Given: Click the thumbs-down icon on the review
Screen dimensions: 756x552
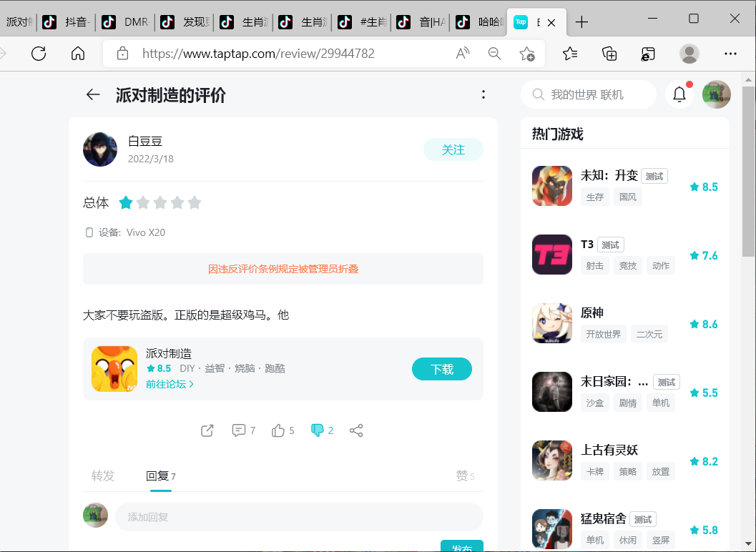Looking at the screenshot, I should (x=318, y=430).
